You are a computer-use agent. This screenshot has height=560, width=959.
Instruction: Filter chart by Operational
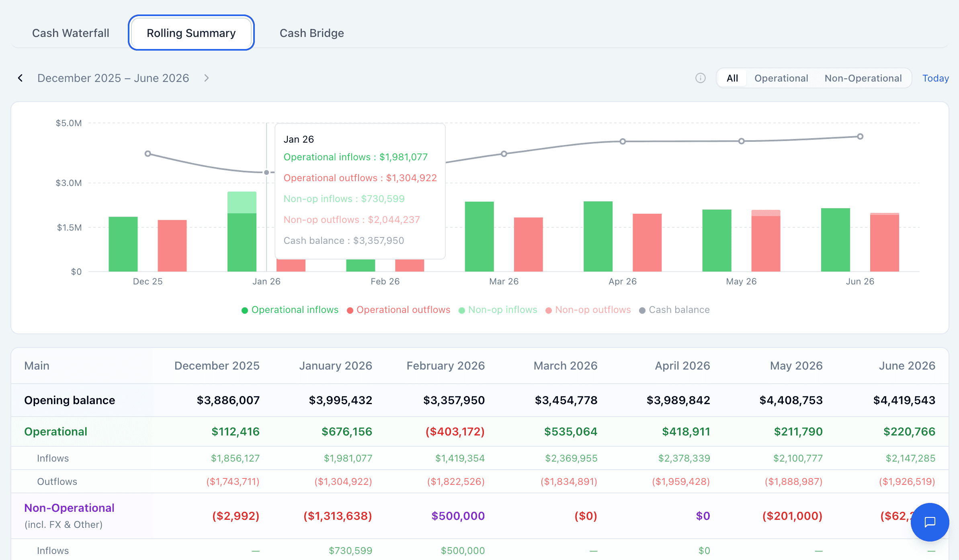pos(781,78)
